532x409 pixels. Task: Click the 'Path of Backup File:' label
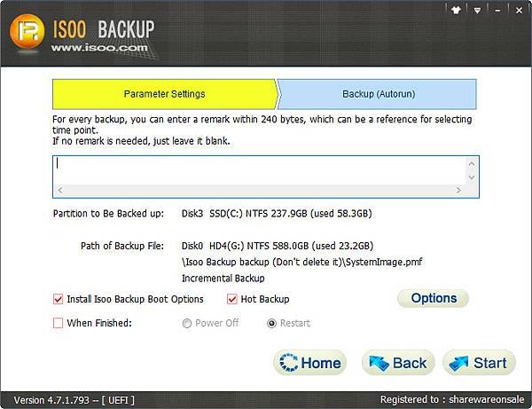(x=122, y=246)
